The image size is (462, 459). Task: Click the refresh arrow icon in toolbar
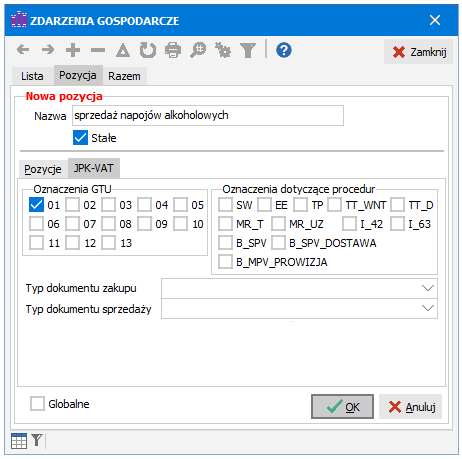point(148,50)
